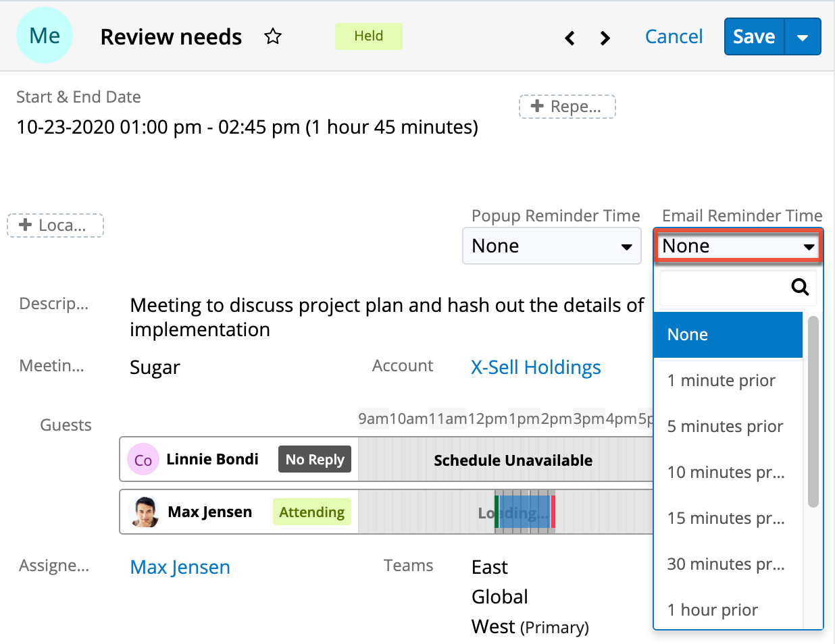Click Linnie Bondi's Co avatar
Screen dimensions: 835x644
point(143,460)
